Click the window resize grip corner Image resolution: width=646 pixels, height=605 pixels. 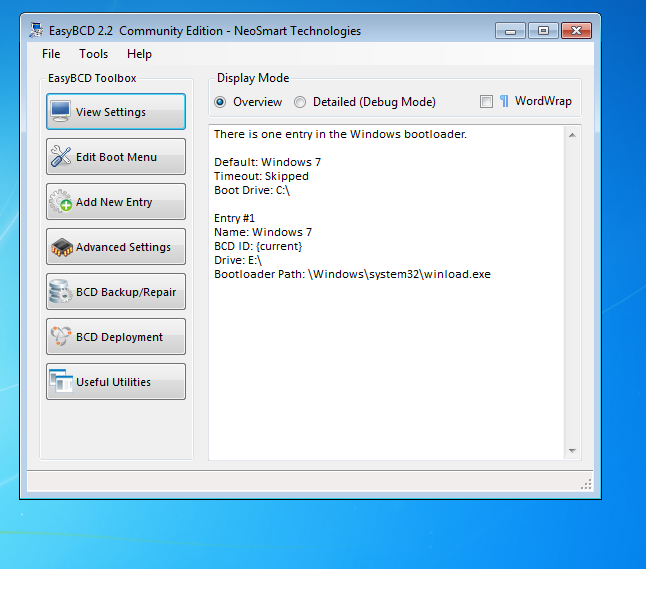[586, 484]
